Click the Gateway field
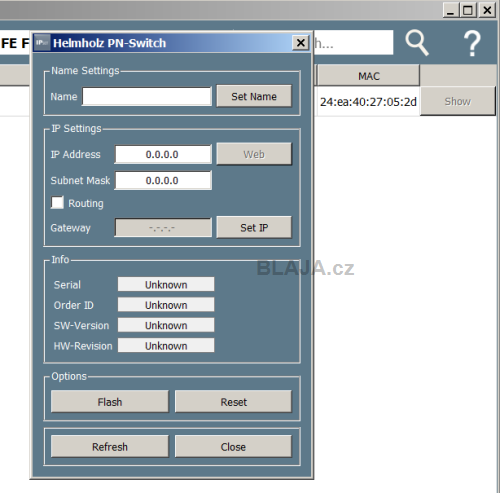The image size is (500, 493). 163,228
